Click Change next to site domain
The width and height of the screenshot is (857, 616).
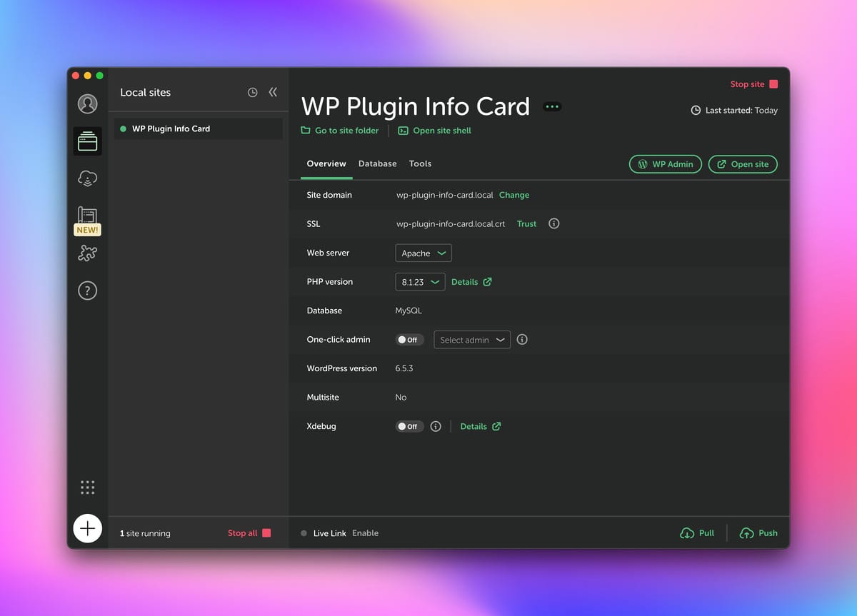pyautogui.click(x=514, y=195)
